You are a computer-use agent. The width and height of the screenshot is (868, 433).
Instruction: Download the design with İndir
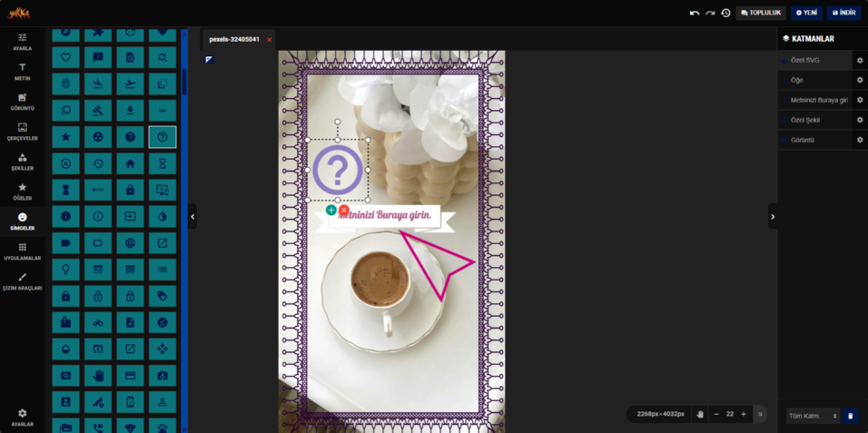click(844, 13)
